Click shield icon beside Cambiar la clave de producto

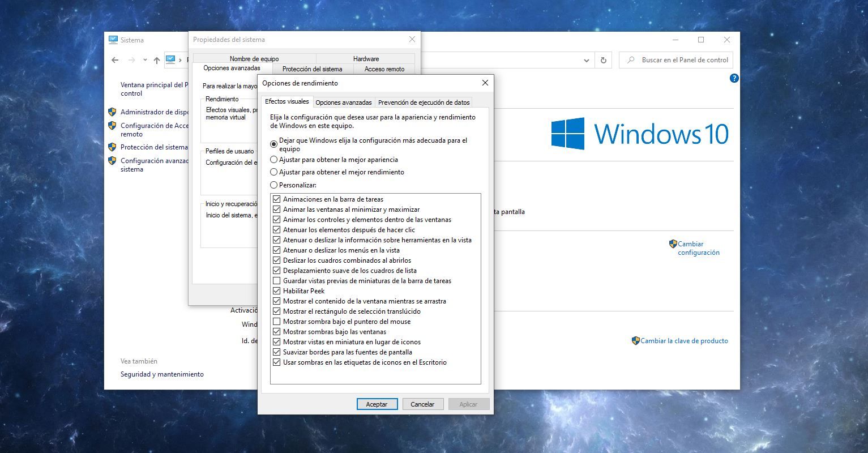pyautogui.click(x=636, y=341)
